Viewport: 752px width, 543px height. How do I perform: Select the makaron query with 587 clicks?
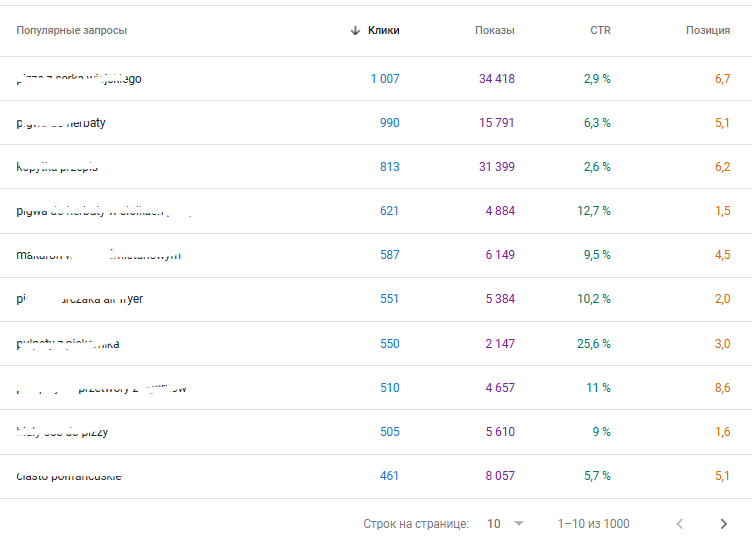[x=98, y=255]
